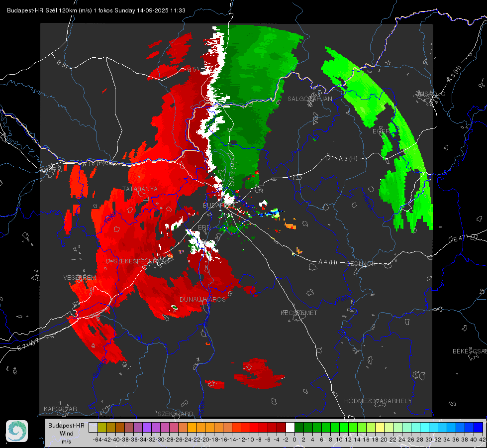This screenshot has height=448, width=487.
Task: Click the rotated A 3 (H) label near Miskolc
Action: (x=454, y=74)
